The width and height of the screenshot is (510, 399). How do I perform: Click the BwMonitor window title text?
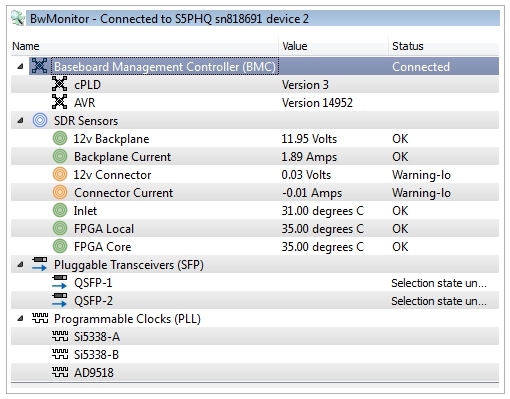pos(169,19)
